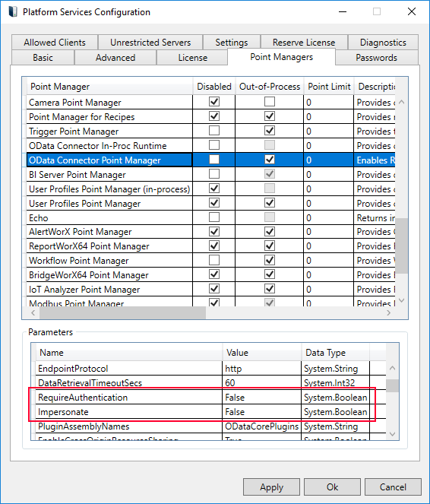Check the Disabled box for Echo
The height and width of the screenshot is (504, 430).
point(214,217)
